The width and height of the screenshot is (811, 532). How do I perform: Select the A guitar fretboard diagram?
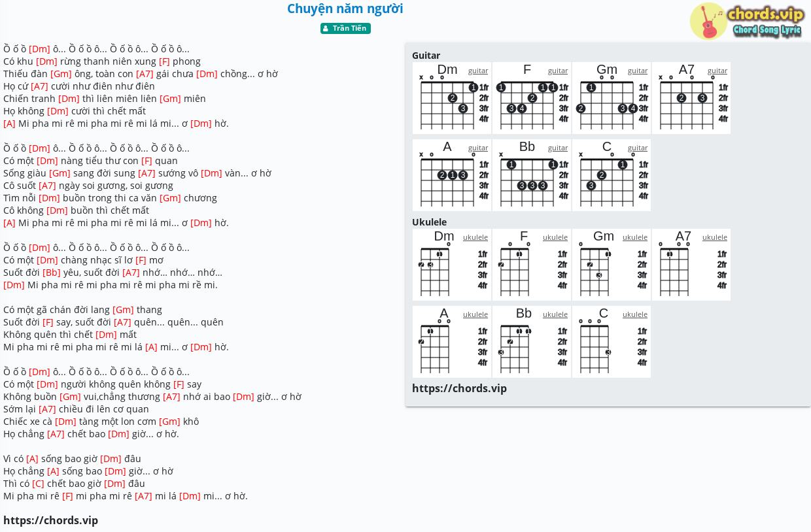452,175
